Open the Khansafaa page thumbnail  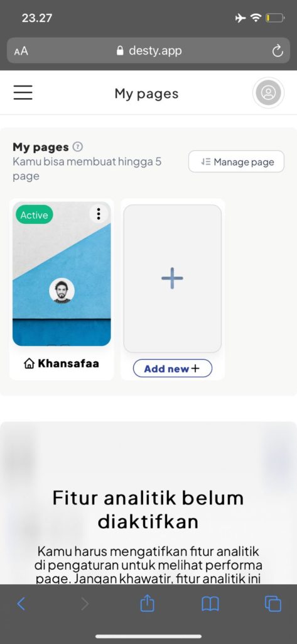(62, 274)
